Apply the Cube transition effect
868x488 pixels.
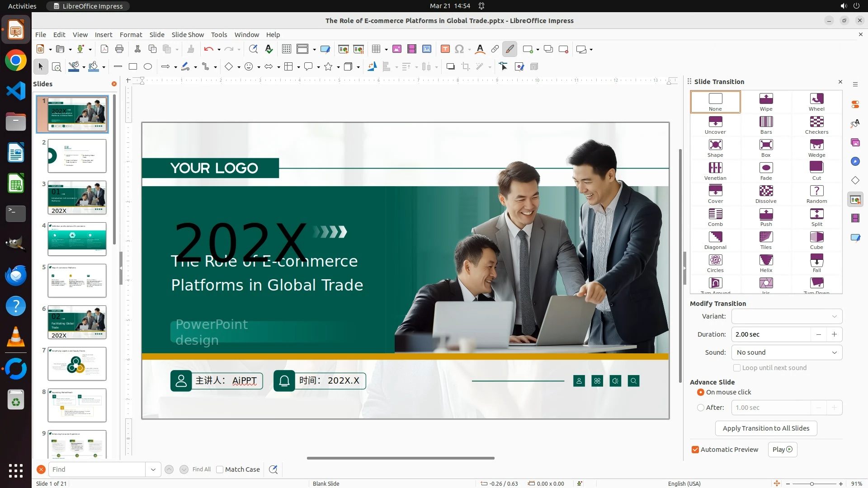coord(816,240)
